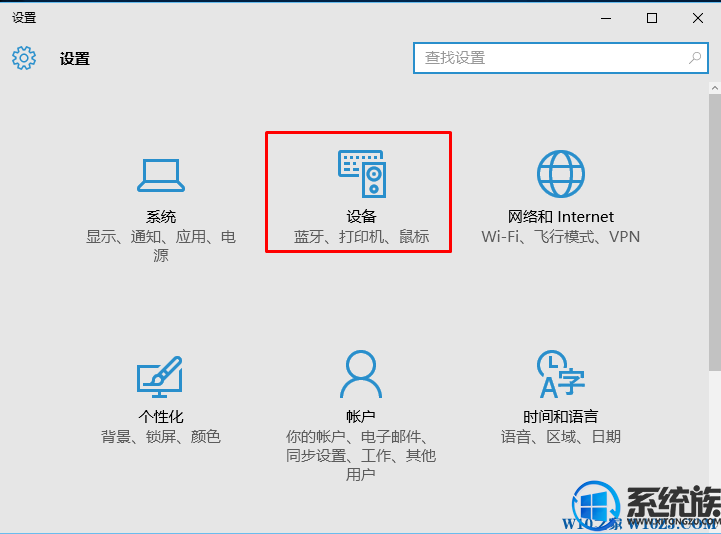Open the 系统 laptop icon
The height and width of the screenshot is (534, 721).
pos(161,175)
